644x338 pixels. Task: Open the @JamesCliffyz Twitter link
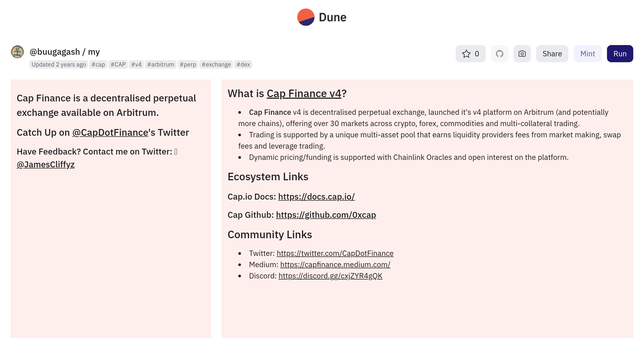46,164
